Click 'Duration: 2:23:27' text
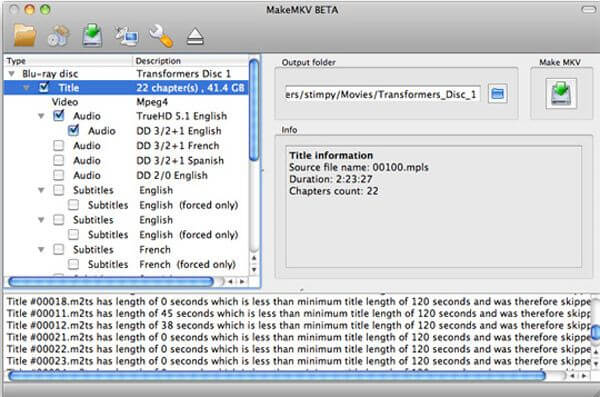 click(x=331, y=179)
